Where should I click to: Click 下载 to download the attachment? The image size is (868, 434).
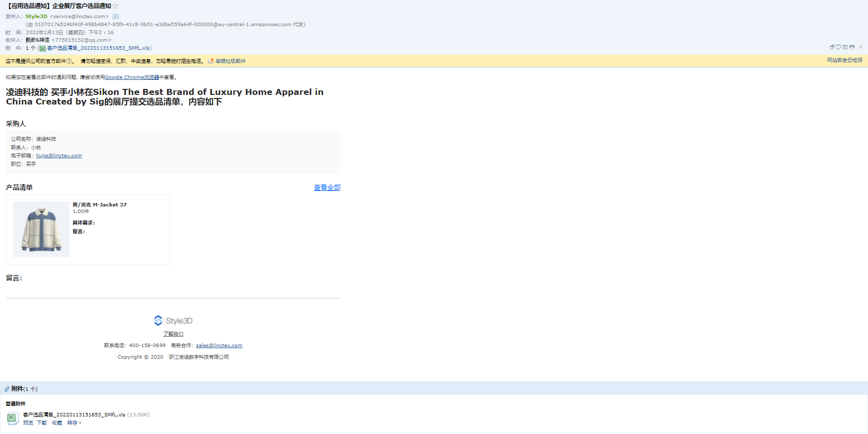click(x=42, y=423)
